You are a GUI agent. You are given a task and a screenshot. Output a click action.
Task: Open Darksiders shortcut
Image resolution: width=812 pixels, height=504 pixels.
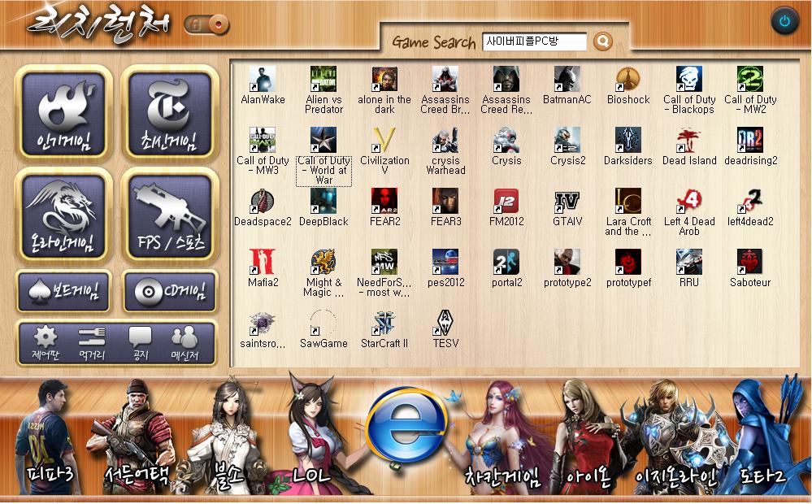point(628,146)
